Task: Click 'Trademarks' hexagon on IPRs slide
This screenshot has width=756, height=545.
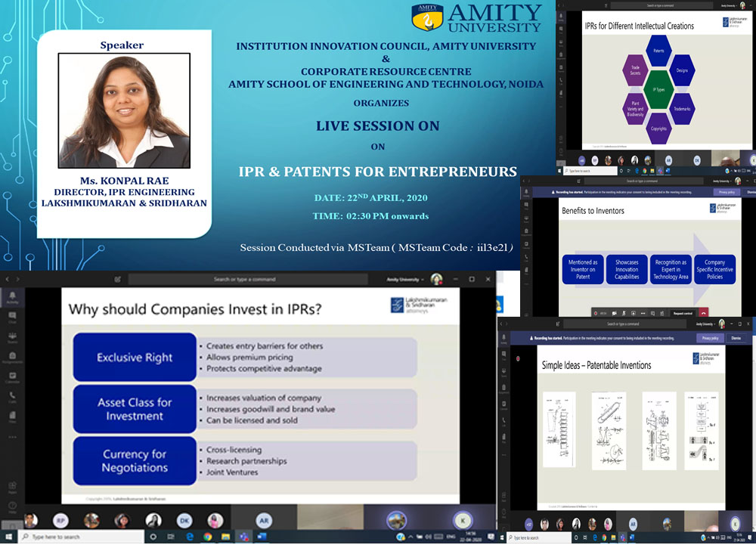Action: pos(682,109)
